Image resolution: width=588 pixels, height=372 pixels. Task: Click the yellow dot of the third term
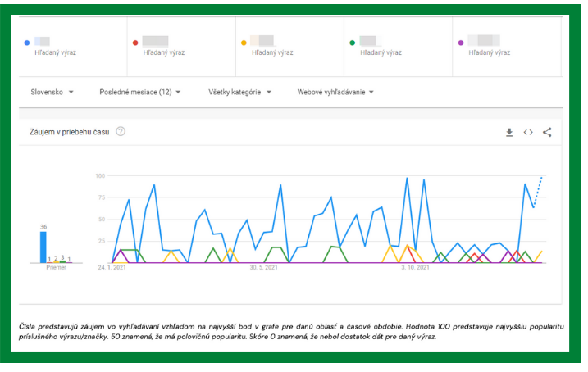(x=244, y=43)
